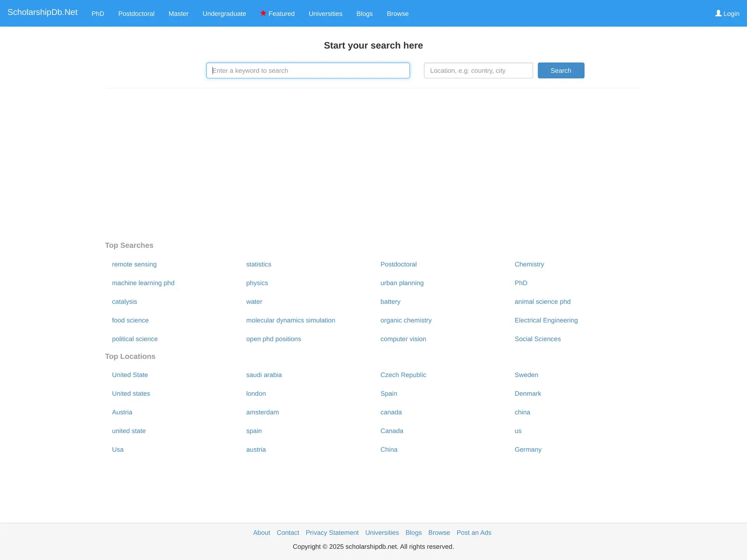Image resolution: width=747 pixels, height=560 pixels.
Task: Select the 'battery' search link
Action: (390, 301)
